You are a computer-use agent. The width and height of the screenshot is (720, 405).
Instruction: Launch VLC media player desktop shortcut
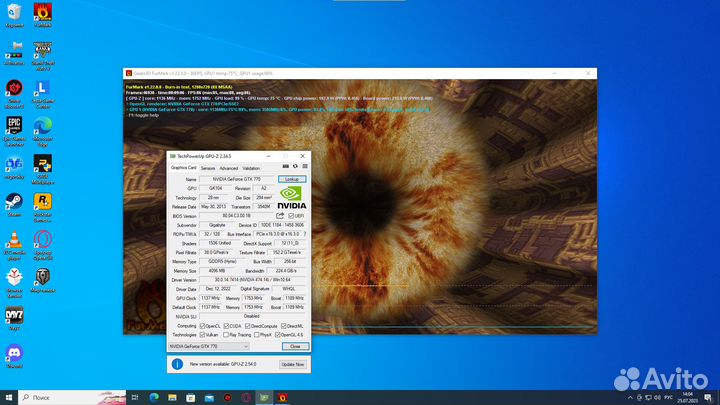tap(14, 245)
